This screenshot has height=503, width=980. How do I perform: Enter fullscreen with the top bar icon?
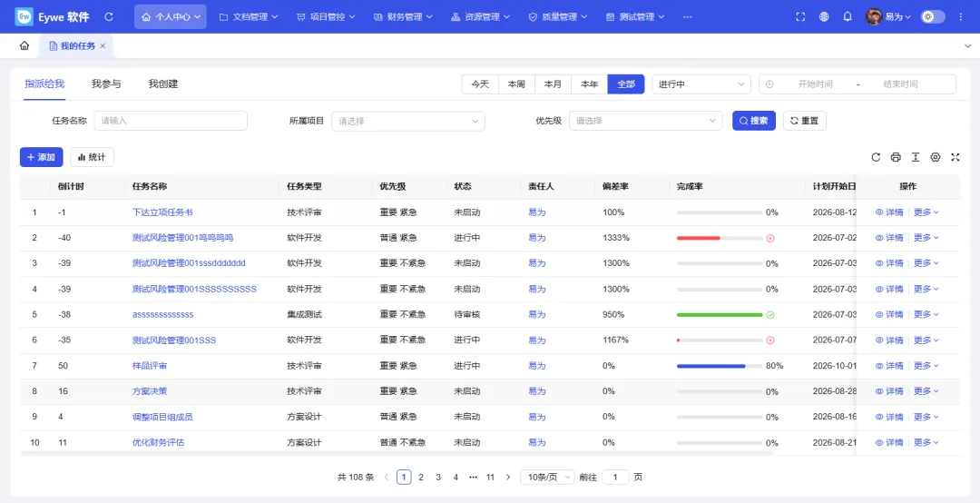[x=800, y=17]
